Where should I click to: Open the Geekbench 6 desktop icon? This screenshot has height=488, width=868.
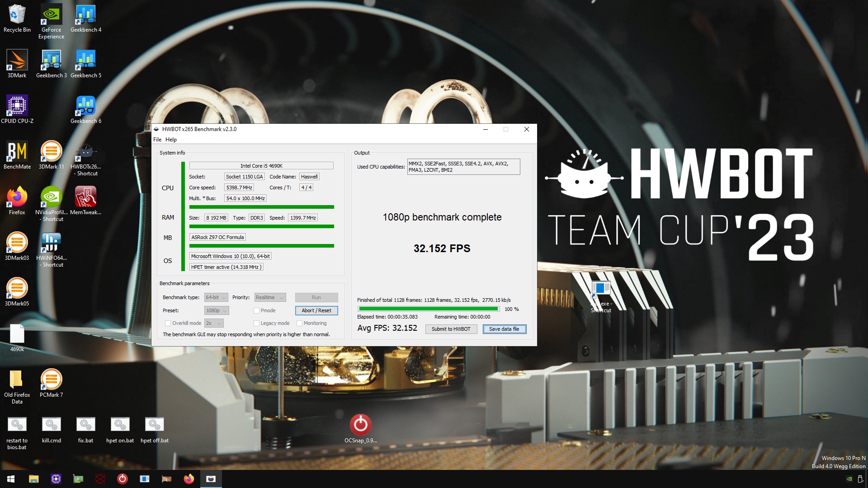point(85,109)
